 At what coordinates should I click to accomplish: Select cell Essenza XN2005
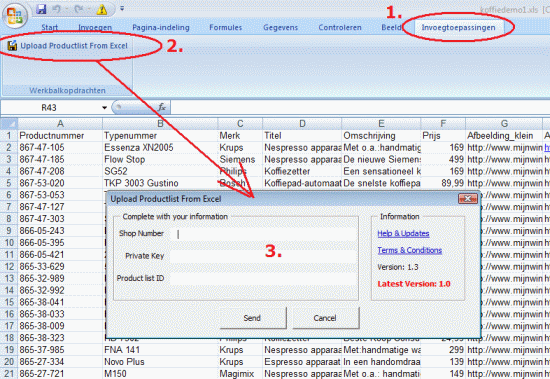pyautogui.click(x=160, y=147)
